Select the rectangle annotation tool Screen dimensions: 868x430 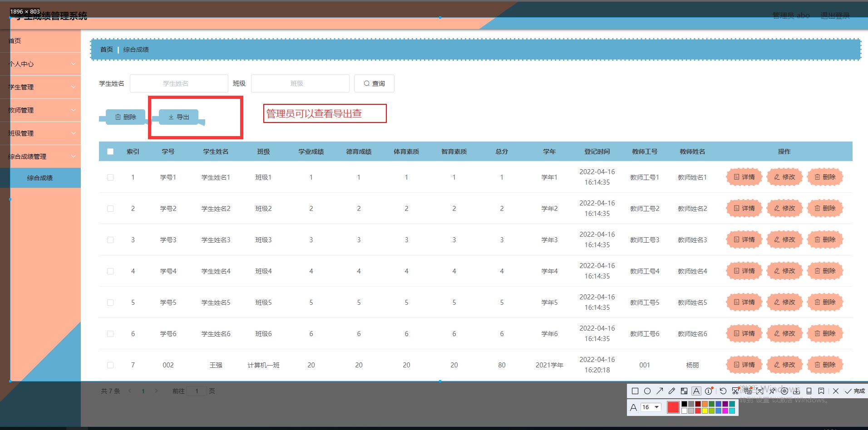pos(635,391)
